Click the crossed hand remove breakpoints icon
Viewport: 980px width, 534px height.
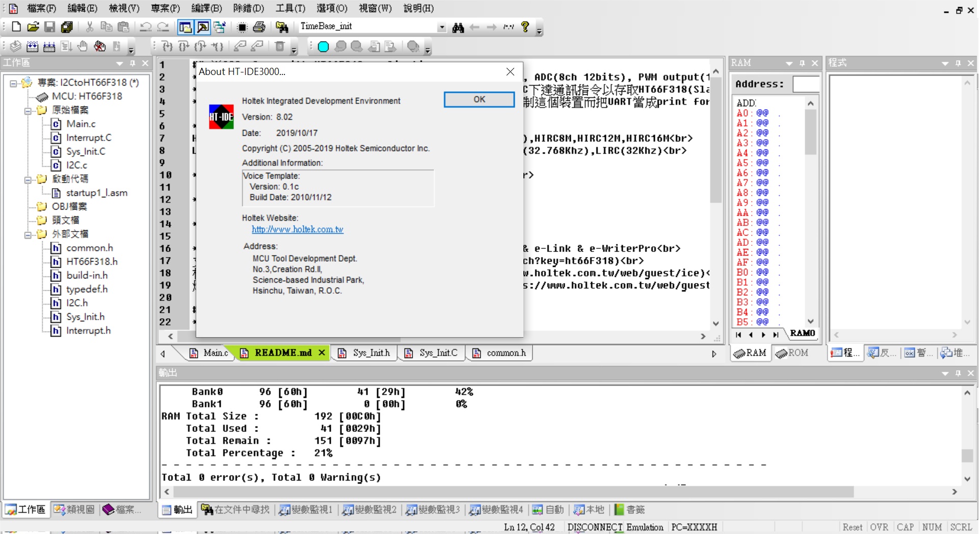100,47
